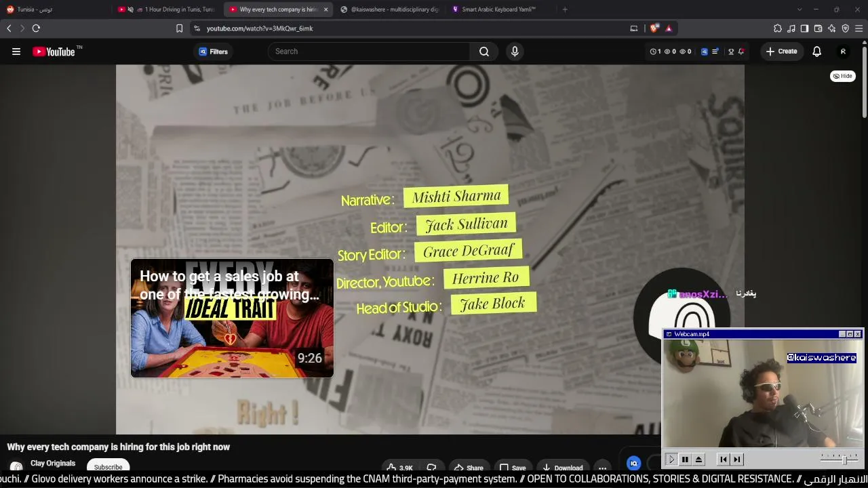The height and width of the screenshot is (488, 868).
Task: Expand the tab search dropdown chevron
Action: 800,9
